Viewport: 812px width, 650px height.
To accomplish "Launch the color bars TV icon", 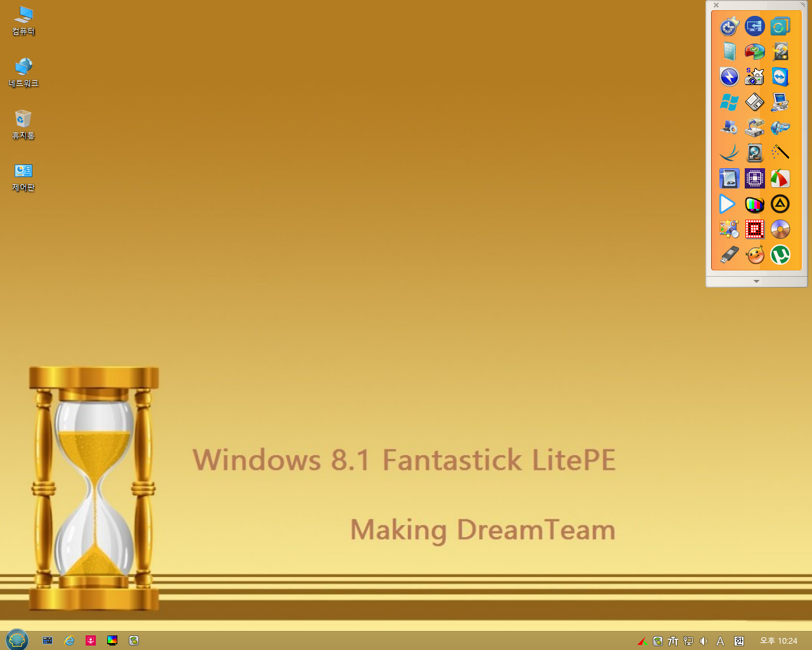I will (754, 204).
